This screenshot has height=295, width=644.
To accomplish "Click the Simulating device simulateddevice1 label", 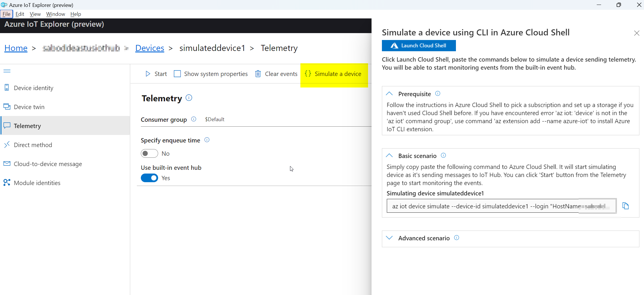I will 435,193.
